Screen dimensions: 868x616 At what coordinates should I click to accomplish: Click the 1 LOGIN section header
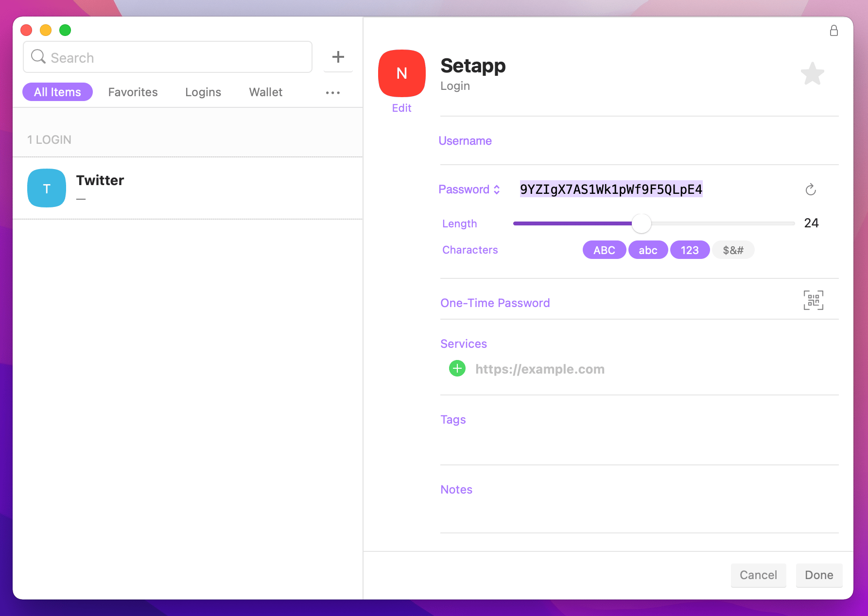[x=49, y=140]
